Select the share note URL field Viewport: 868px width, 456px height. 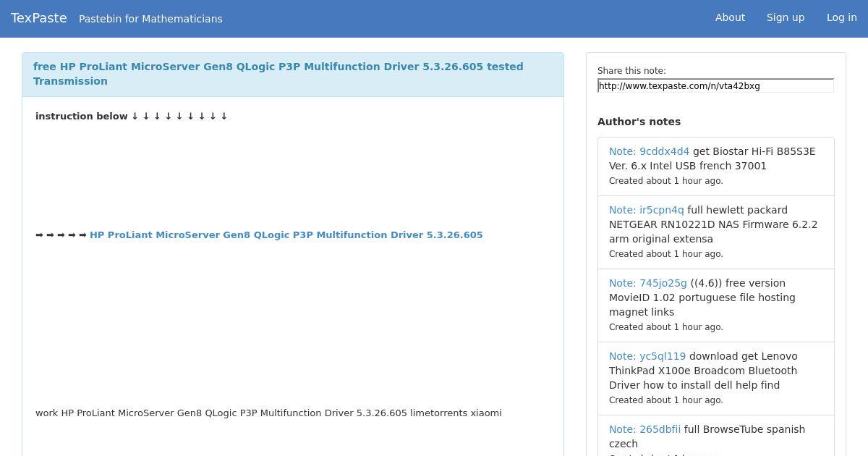click(x=715, y=85)
